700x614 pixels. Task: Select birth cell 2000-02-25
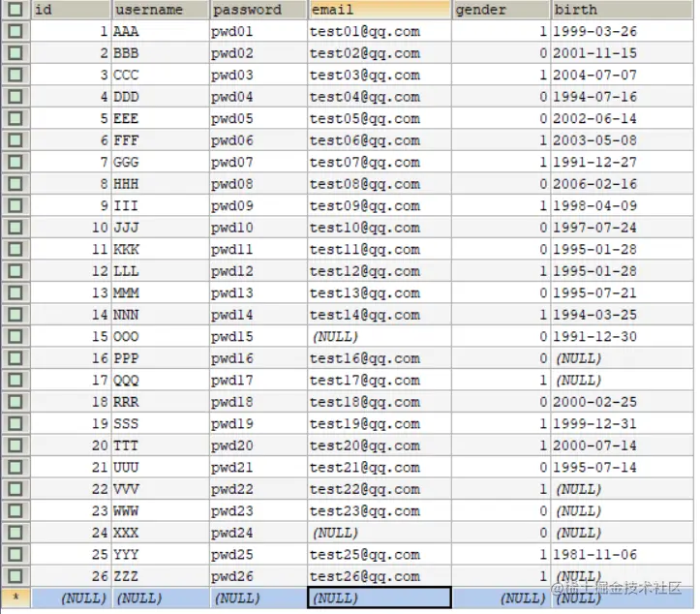point(623,402)
